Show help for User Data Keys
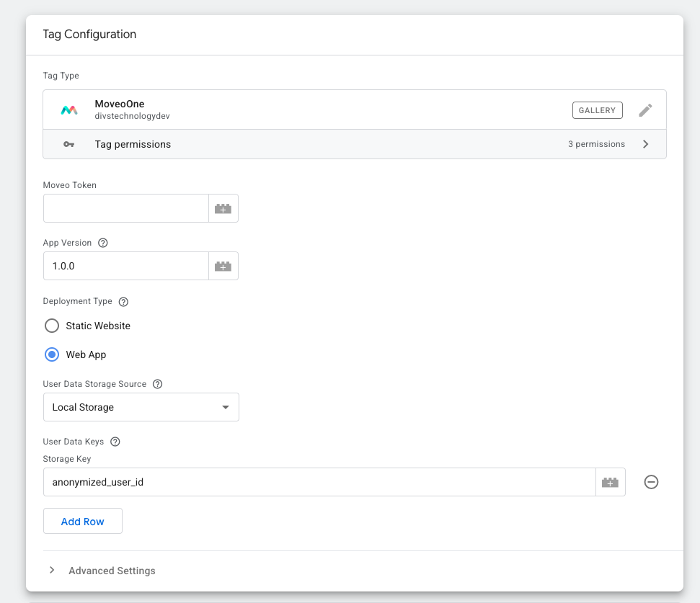This screenshot has width=700, height=603. (115, 442)
